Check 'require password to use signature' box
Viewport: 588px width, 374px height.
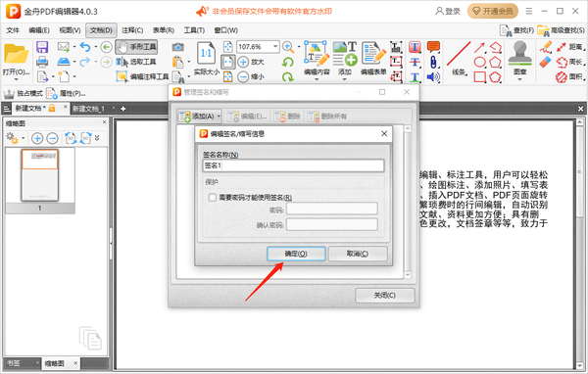(x=213, y=197)
